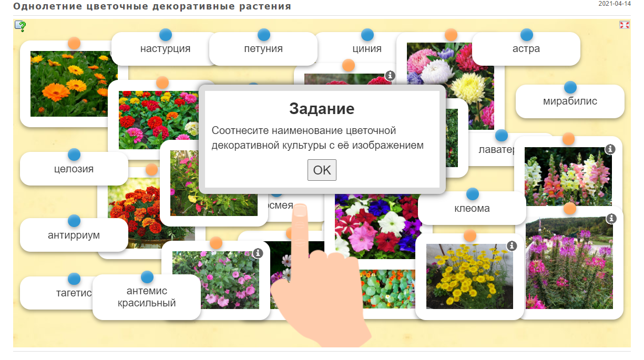Select the клеома label card
The width and height of the screenshot is (644, 360).
(x=472, y=208)
